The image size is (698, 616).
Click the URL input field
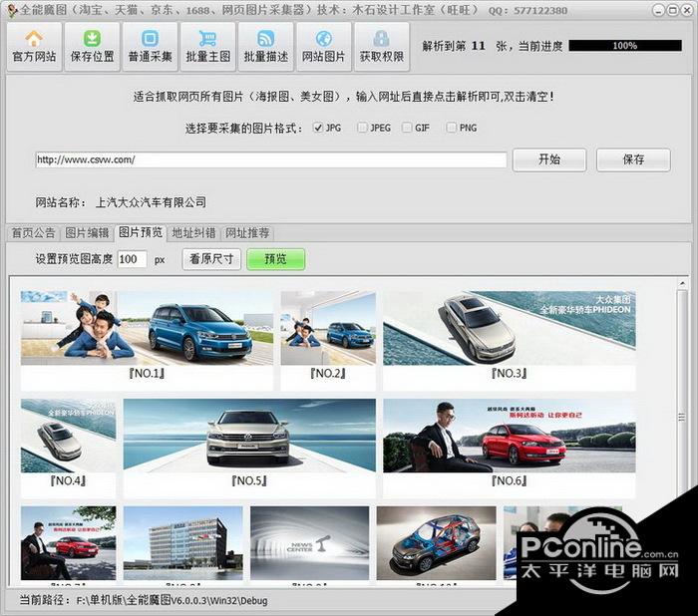(x=270, y=159)
